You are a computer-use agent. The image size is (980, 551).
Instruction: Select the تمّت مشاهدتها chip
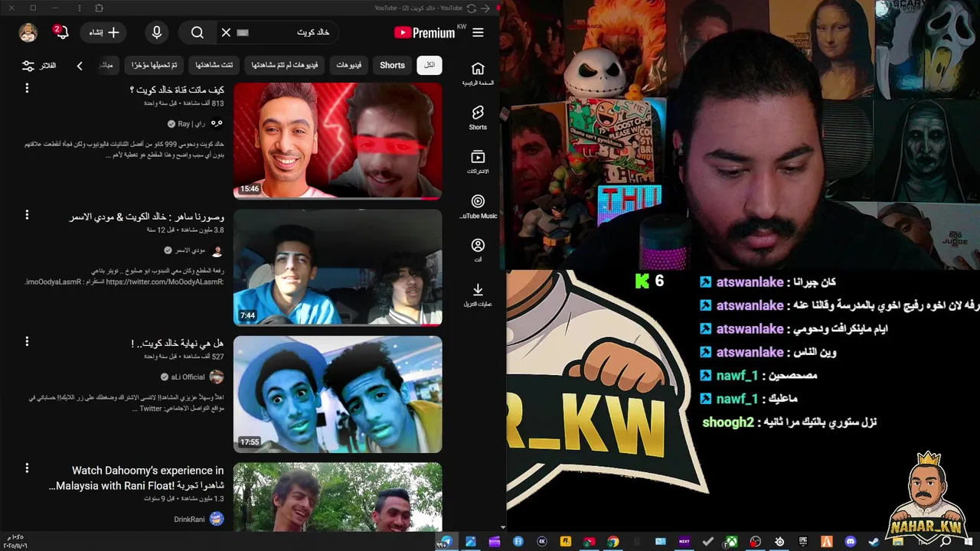click(214, 65)
